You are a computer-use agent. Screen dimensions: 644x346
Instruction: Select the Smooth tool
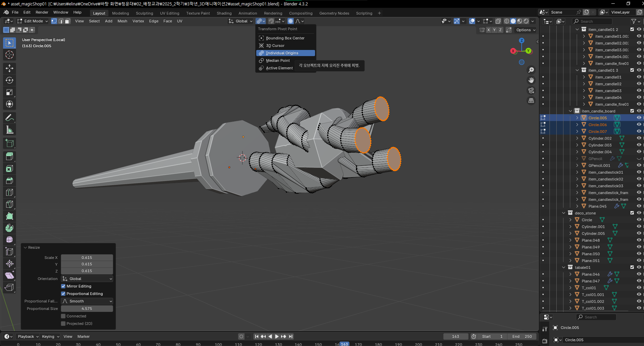click(10, 240)
